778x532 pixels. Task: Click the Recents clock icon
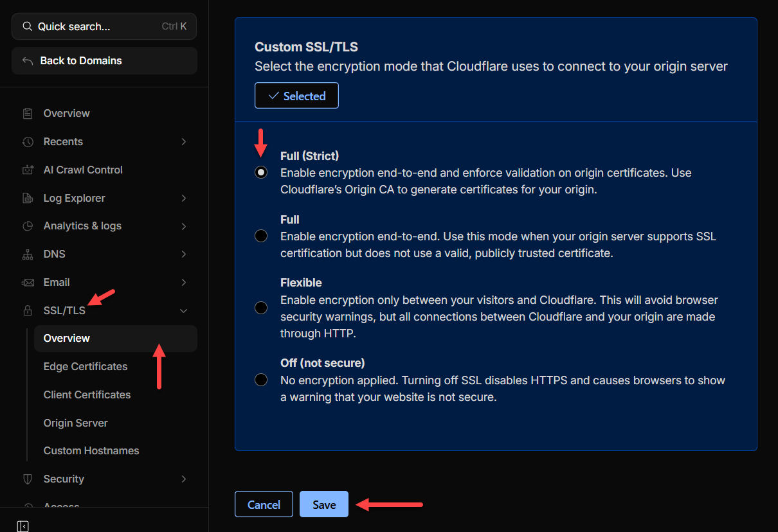tap(28, 142)
